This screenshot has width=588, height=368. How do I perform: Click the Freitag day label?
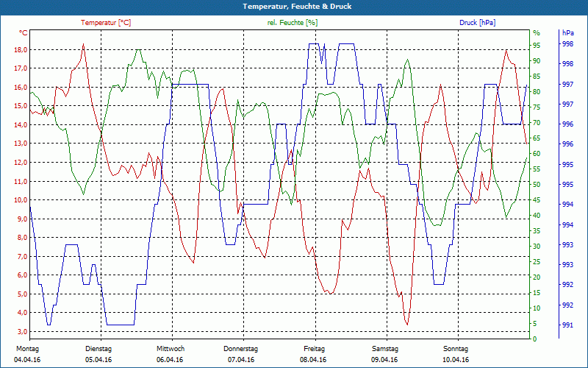tap(315, 349)
